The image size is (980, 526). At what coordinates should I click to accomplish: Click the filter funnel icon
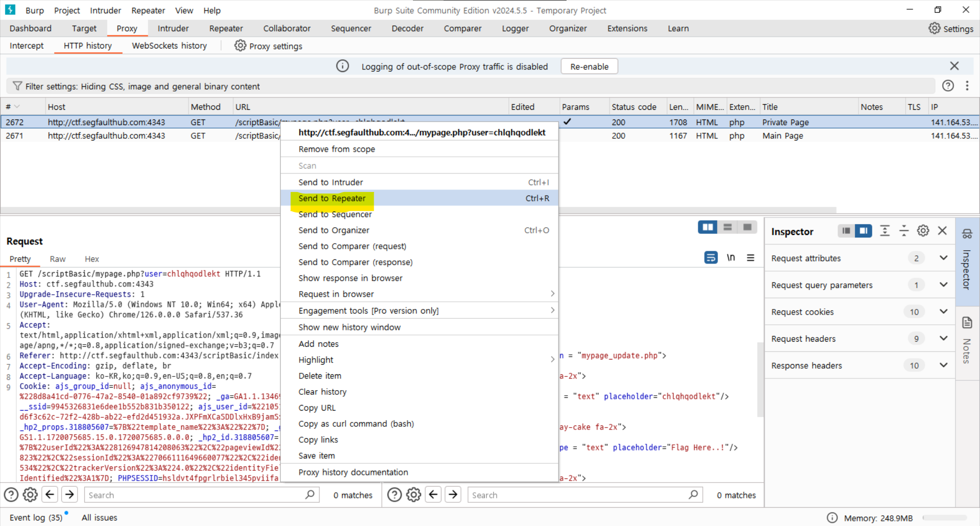pos(17,86)
